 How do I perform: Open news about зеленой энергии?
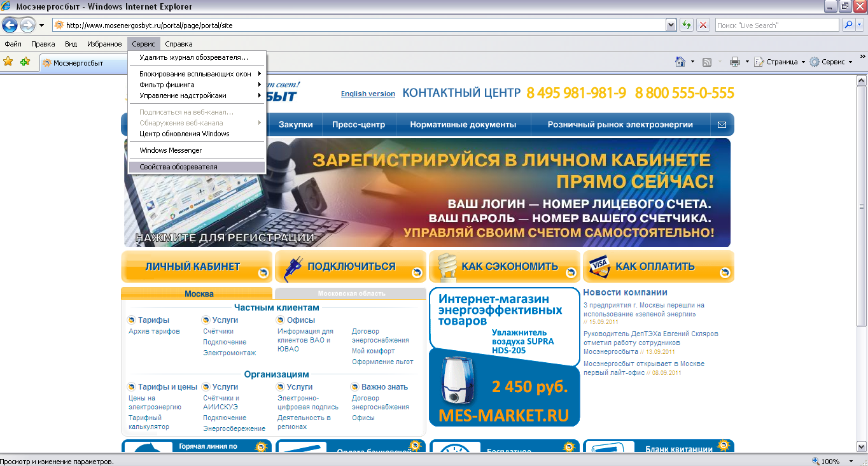(x=644, y=310)
